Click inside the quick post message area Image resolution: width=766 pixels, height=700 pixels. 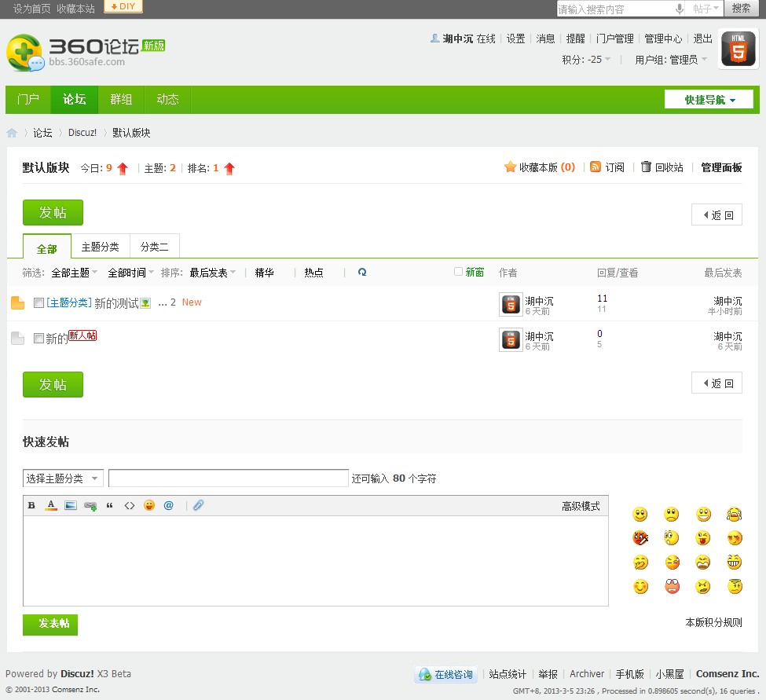pos(316,561)
